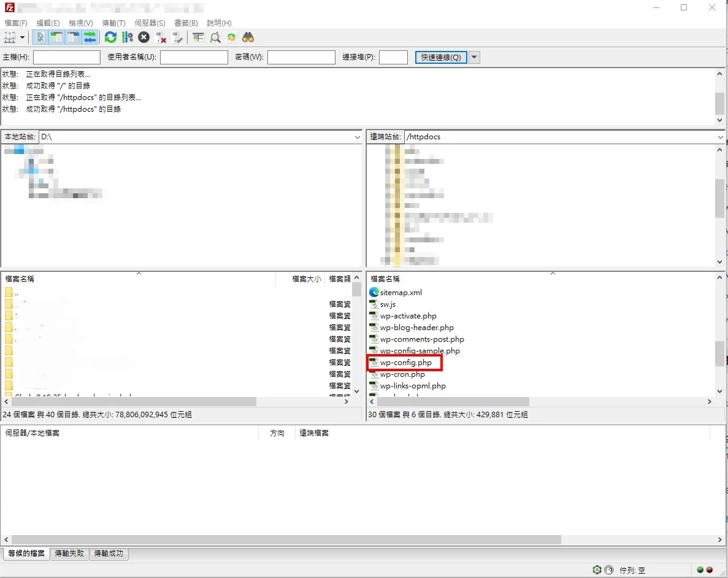Toggle synchronized browsing icon
The width and height of the screenshot is (728, 578).
click(232, 37)
